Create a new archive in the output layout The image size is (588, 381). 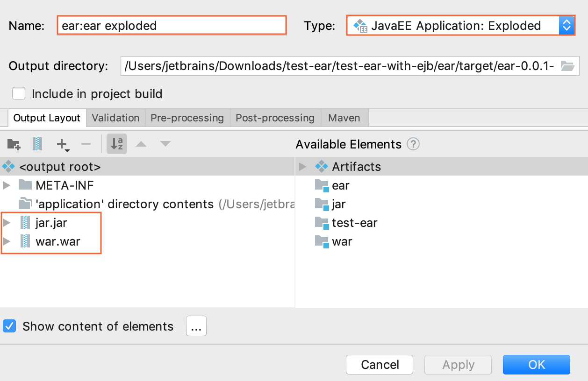[x=37, y=144]
